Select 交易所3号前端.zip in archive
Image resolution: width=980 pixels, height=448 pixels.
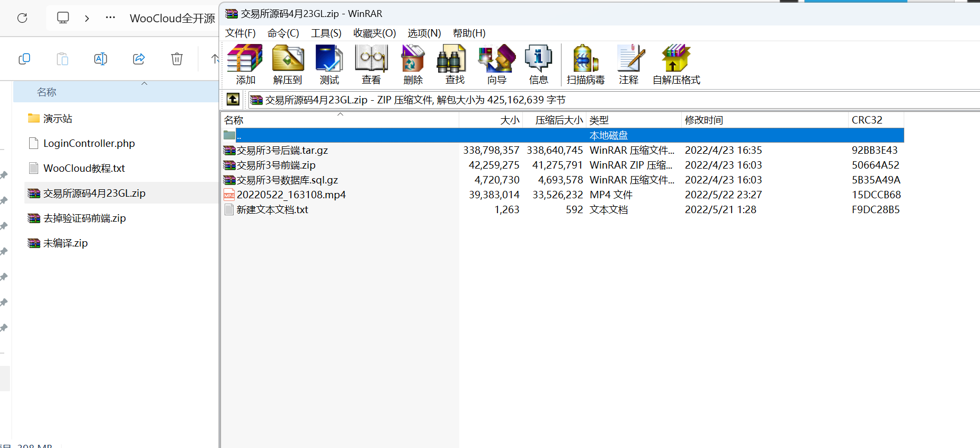(276, 165)
